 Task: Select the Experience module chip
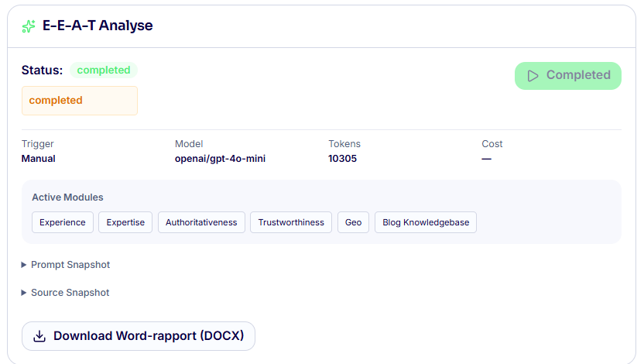click(63, 222)
